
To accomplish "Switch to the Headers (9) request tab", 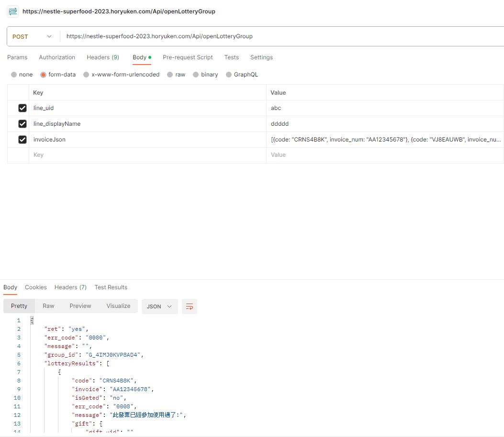I will [x=103, y=57].
